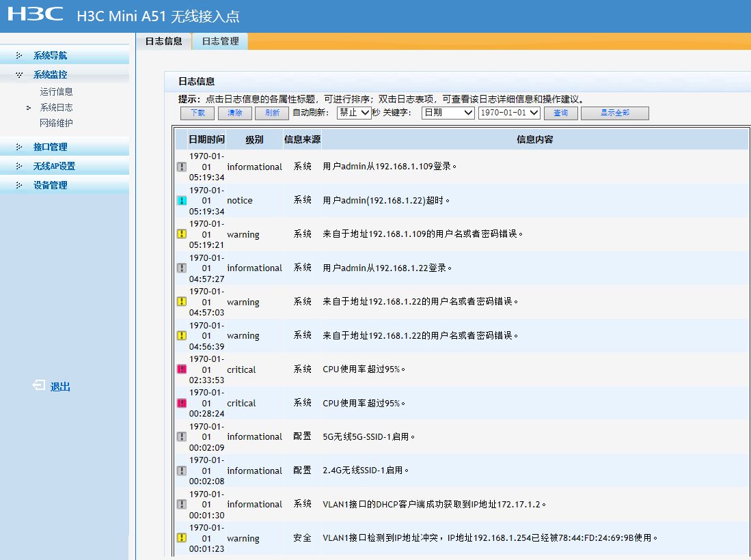The width and height of the screenshot is (751, 560).
Task: Select log text 2.4G无线SSID-1启用
Action: click(366, 471)
